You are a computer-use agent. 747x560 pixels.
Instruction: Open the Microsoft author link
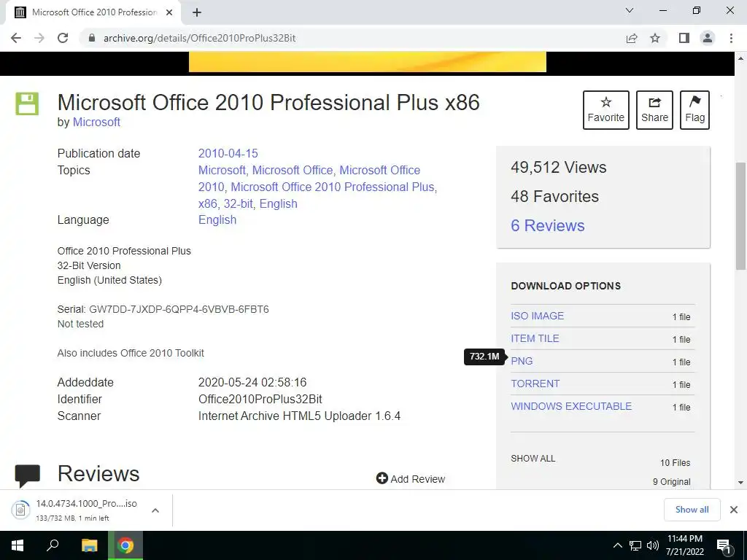(x=96, y=122)
